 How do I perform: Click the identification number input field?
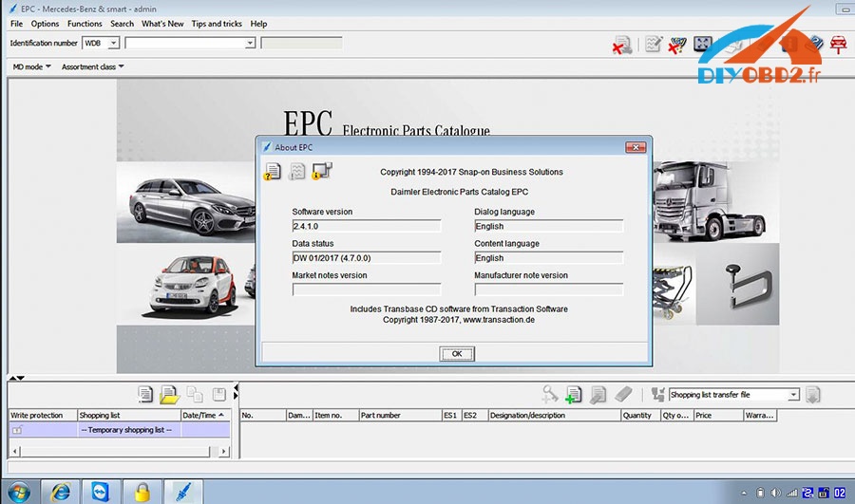(185, 43)
